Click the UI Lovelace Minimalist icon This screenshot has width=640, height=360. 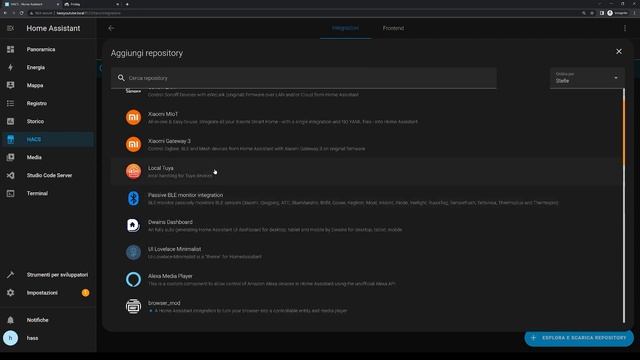pos(133,252)
